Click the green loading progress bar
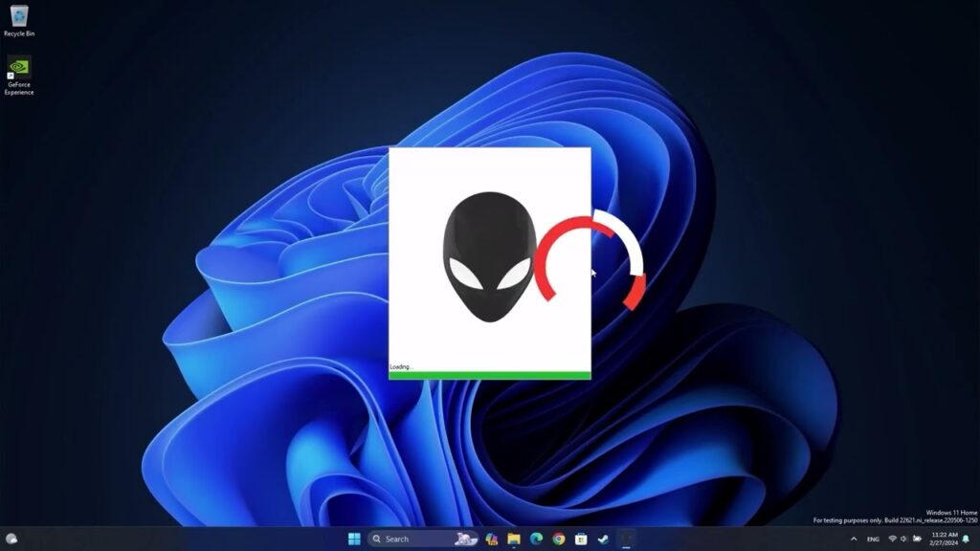The width and height of the screenshot is (980, 551). pyautogui.click(x=489, y=375)
